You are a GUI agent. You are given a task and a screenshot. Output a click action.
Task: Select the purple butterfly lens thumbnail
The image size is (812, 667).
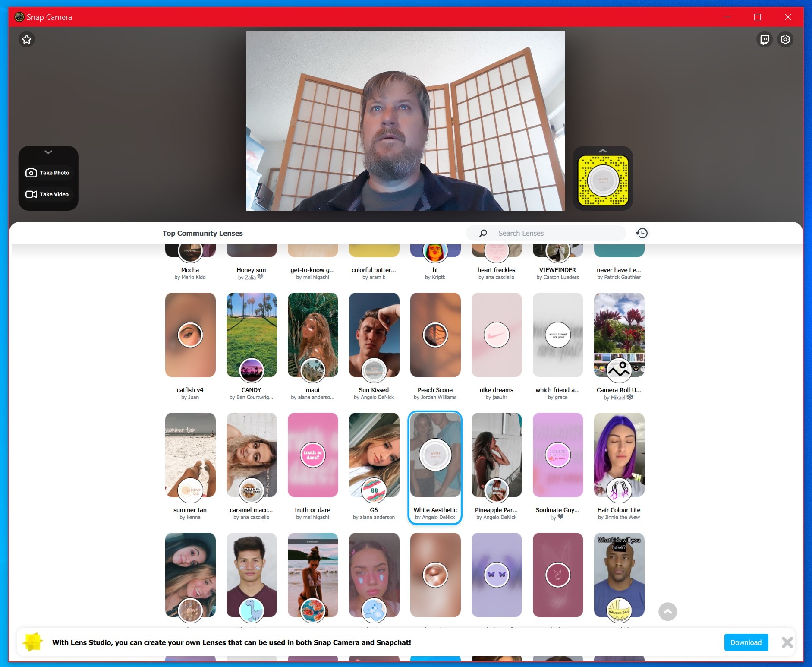tap(497, 575)
